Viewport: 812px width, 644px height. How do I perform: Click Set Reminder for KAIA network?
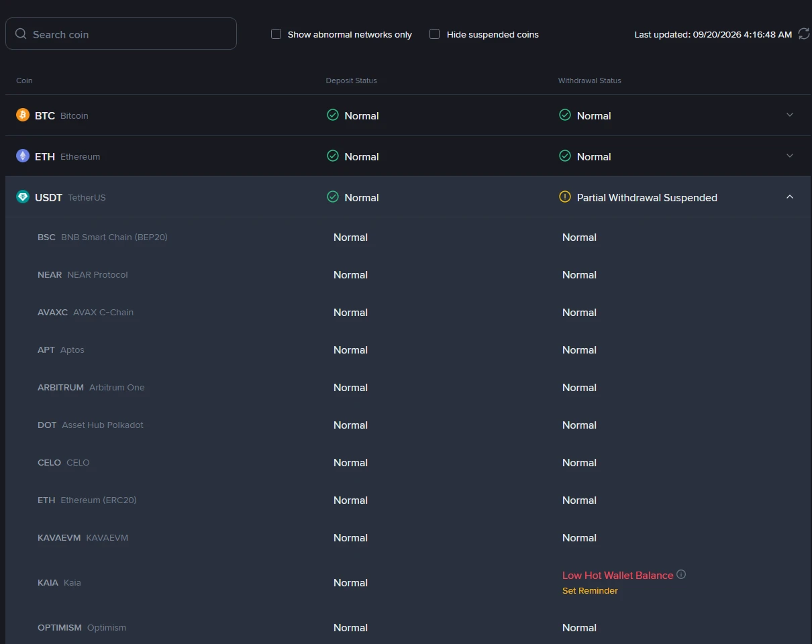point(590,591)
